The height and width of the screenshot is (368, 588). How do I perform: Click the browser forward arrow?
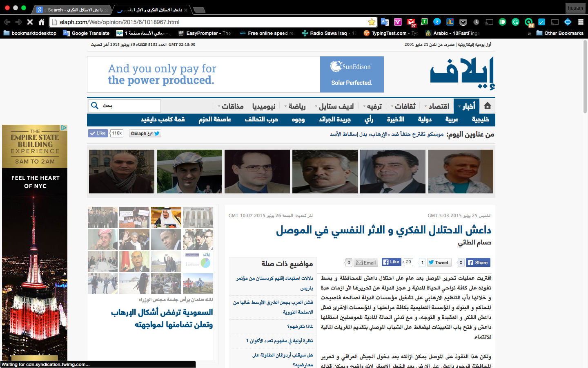coord(18,22)
